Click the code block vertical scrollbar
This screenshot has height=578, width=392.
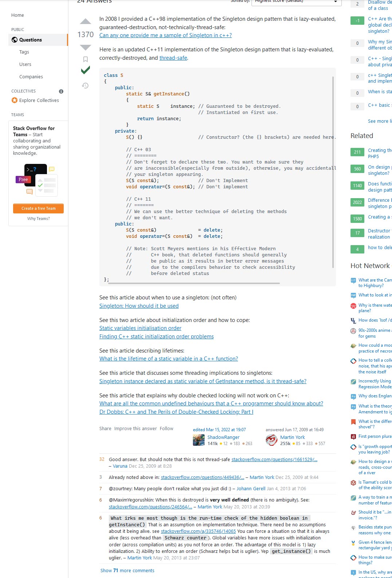[333, 172]
